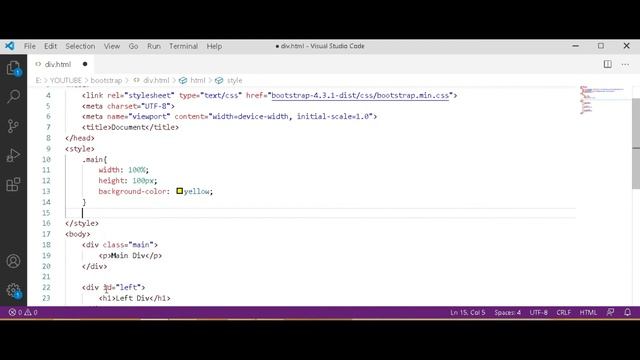
Task: Click the div class="main" line
Action: [120, 244]
